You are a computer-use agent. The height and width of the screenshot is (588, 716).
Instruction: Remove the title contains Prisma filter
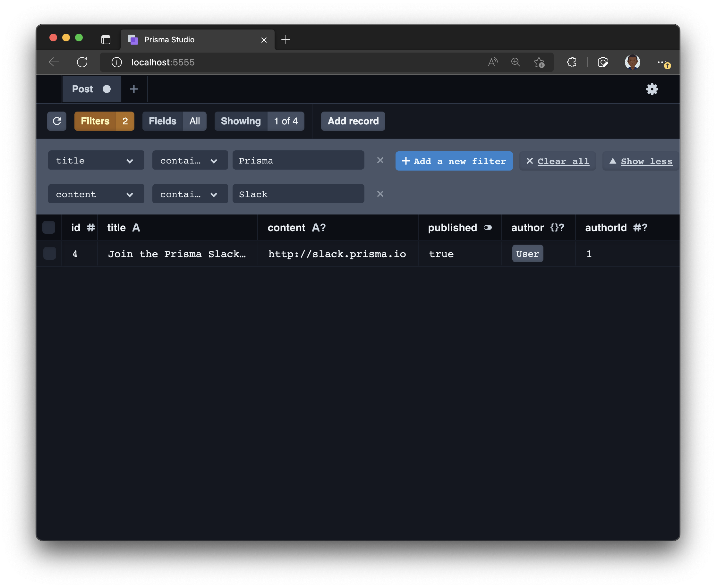(380, 160)
